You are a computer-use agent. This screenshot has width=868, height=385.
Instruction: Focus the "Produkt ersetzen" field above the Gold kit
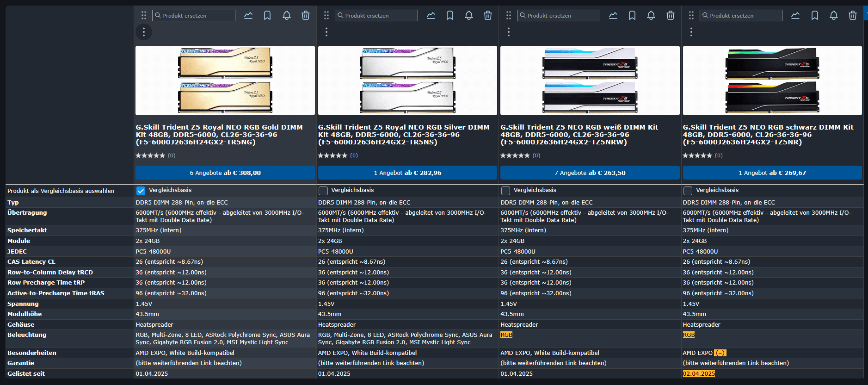[194, 15]
